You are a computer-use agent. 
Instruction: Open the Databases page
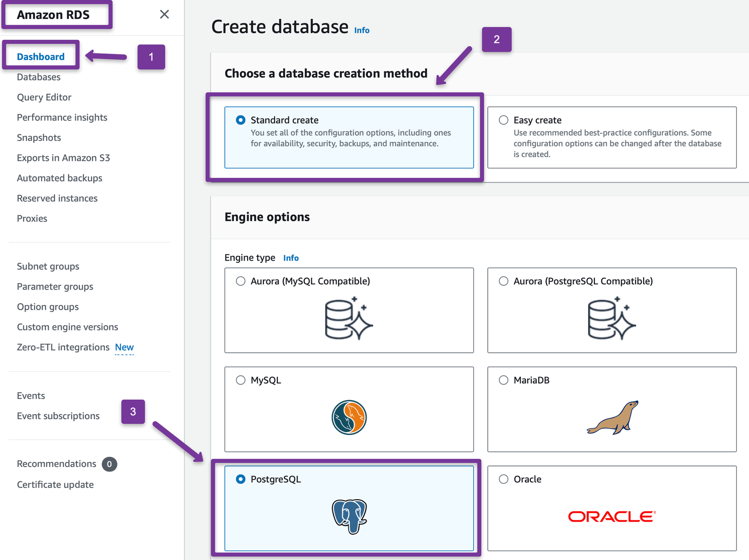(38, 77)
